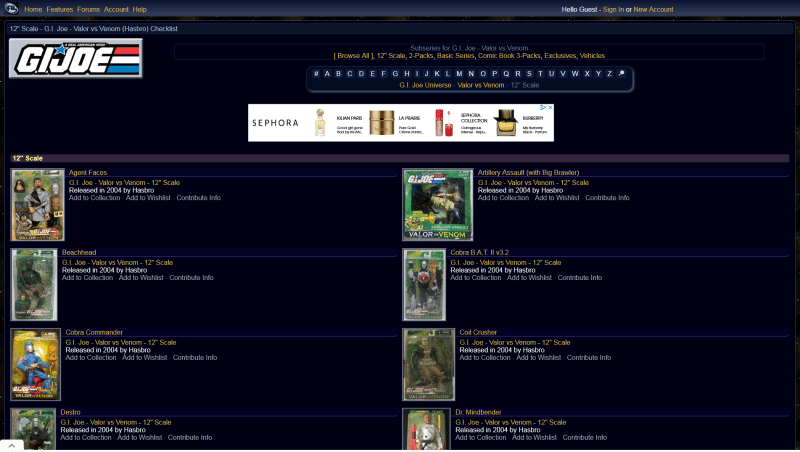Viewport: 800px width, 452px height.
Task: Open the Artillery Assault box thumbnail
Action: click(438, 205)
